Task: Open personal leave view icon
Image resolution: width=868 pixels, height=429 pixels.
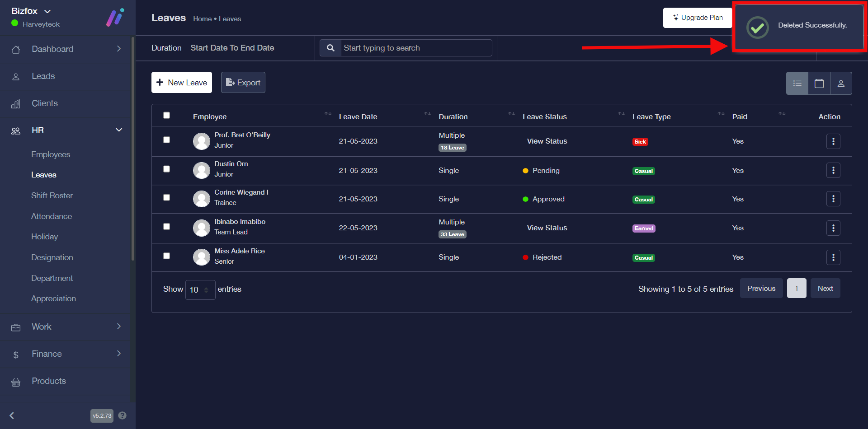Action: pos(840,84)
